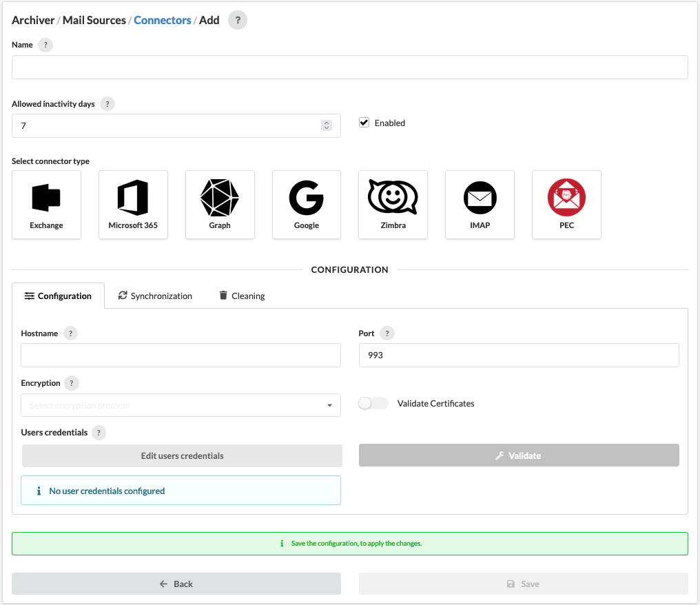Show help for the Name field
This screenshot has width=700, height=605.
point(45,45)
